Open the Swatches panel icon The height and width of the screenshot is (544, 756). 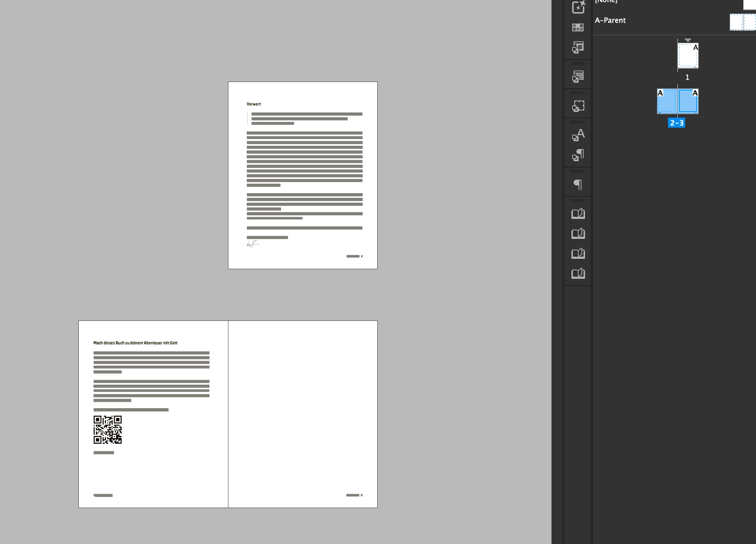578,27
